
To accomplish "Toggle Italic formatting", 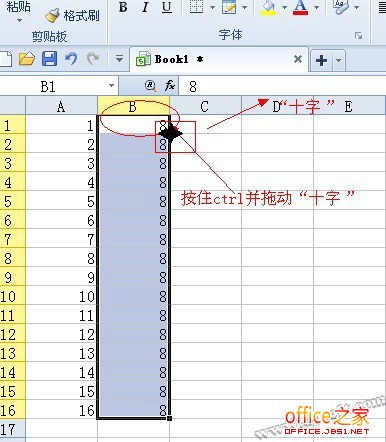I will coord(145,7).
